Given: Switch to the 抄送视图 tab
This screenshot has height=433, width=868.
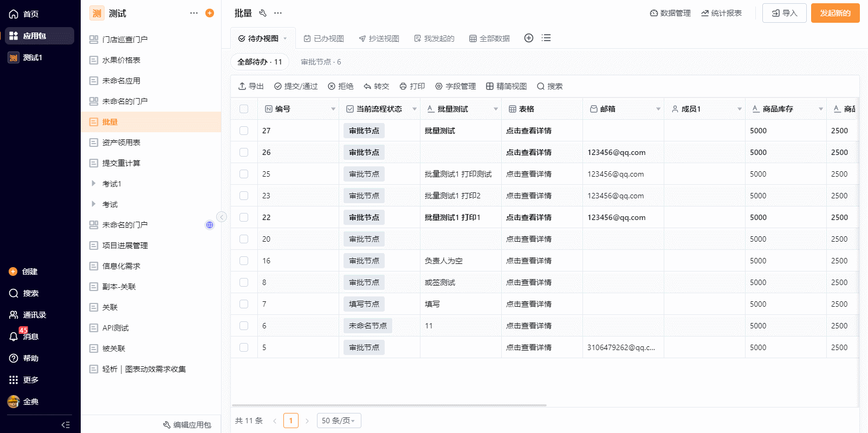Looking at the screenshot, I should tap(379, 38).
